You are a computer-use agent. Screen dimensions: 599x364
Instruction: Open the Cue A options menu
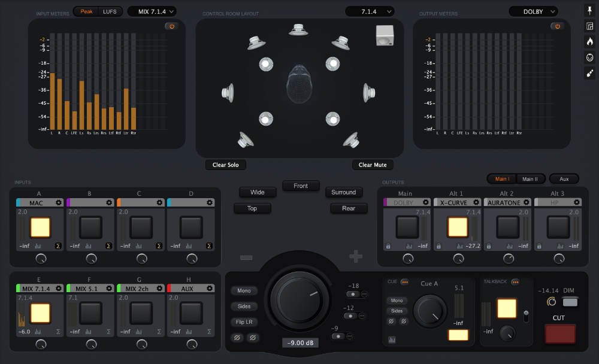pos(404,281)
